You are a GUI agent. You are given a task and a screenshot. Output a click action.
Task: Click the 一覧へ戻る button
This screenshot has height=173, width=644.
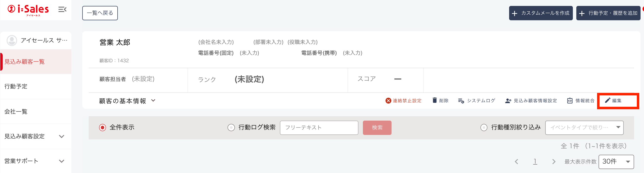point(100,13)
